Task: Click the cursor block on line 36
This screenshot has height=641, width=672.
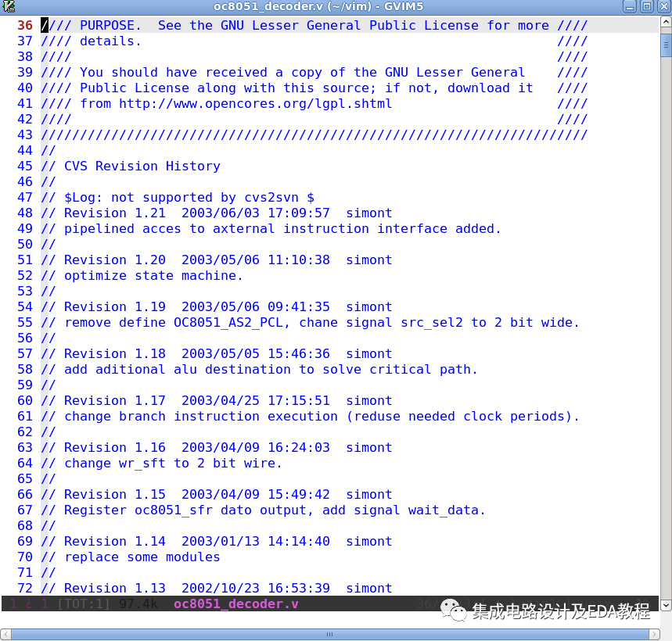Action: point(45,25)
